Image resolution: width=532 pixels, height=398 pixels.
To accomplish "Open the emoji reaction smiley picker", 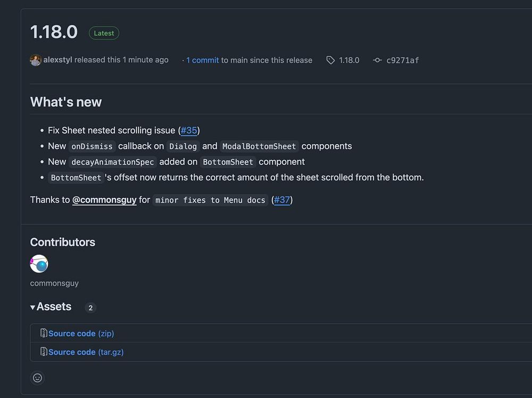I will tap(37, 378).
